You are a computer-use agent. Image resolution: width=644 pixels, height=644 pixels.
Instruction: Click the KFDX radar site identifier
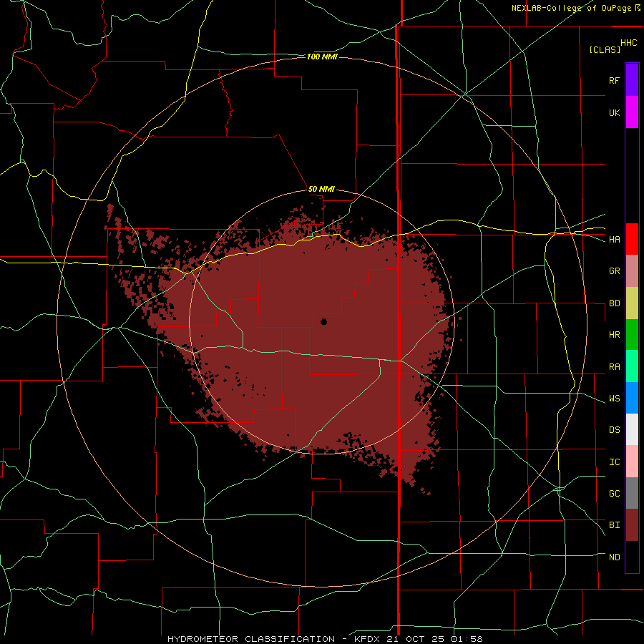(x=368, y=639)
